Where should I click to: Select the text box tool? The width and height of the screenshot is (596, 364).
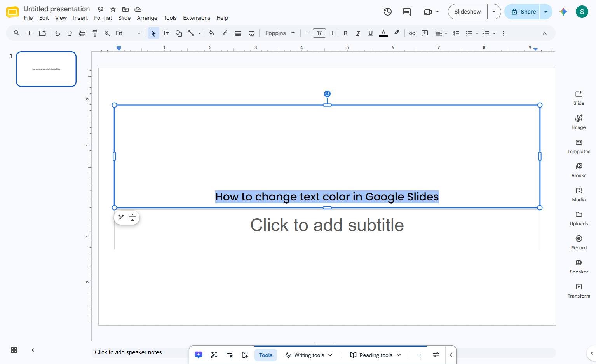point(166,33)
